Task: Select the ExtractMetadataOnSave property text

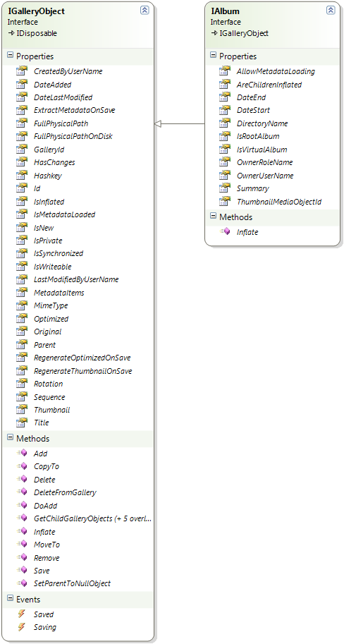Action: click(x=74, y=110)
